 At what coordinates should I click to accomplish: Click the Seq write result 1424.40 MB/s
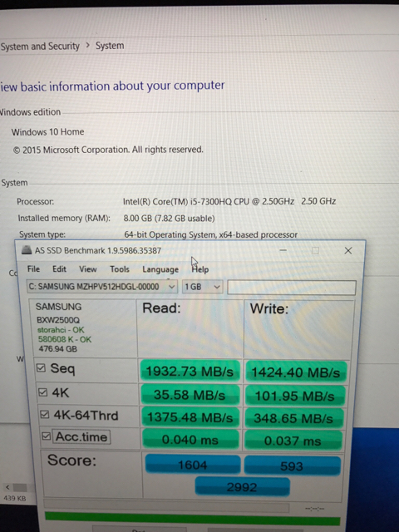tap(296, 372)
